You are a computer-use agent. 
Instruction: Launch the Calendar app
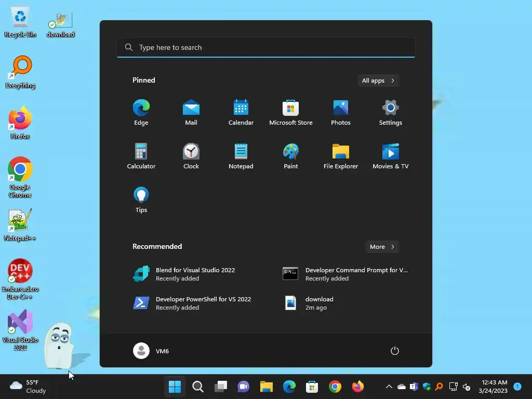click(241, 112)
